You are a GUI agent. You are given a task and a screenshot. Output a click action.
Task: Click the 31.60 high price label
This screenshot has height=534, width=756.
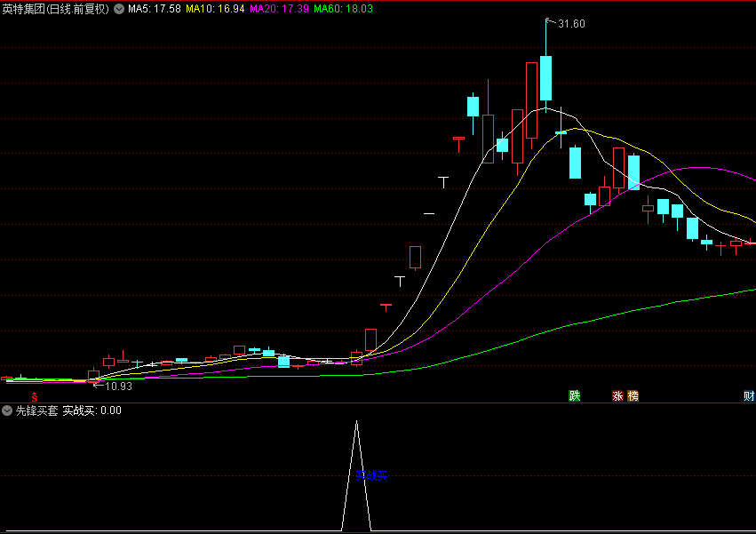[x=571, y=24]
